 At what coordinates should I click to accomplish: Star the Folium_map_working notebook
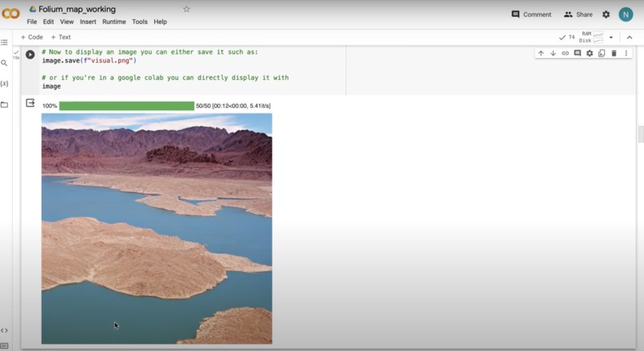click(186, 9)
